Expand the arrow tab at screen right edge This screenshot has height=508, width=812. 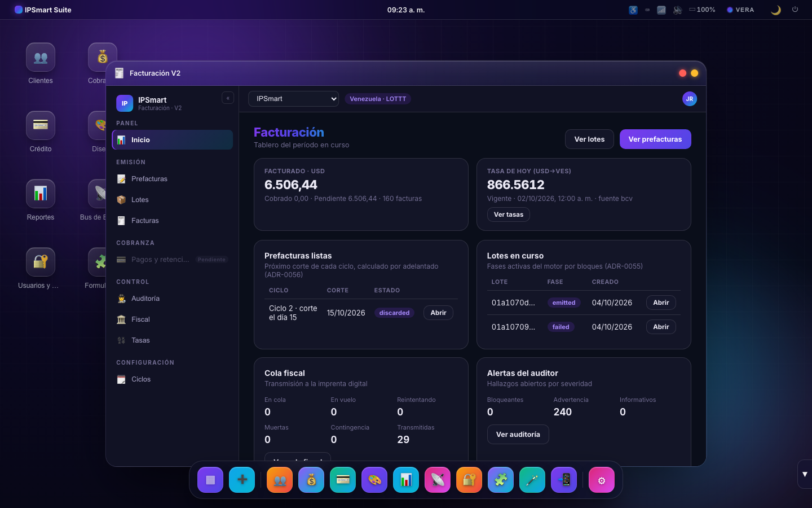(x=805, y=474)
